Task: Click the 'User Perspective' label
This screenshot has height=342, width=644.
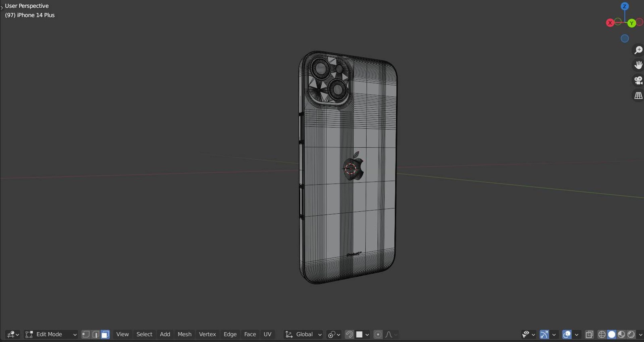Action: click(x=27, y=6)
